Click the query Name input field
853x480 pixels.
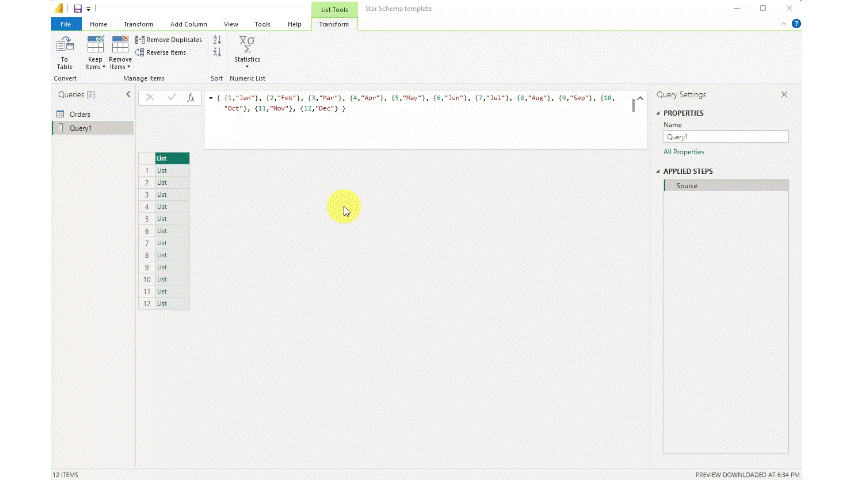click(x=725, y=137)
